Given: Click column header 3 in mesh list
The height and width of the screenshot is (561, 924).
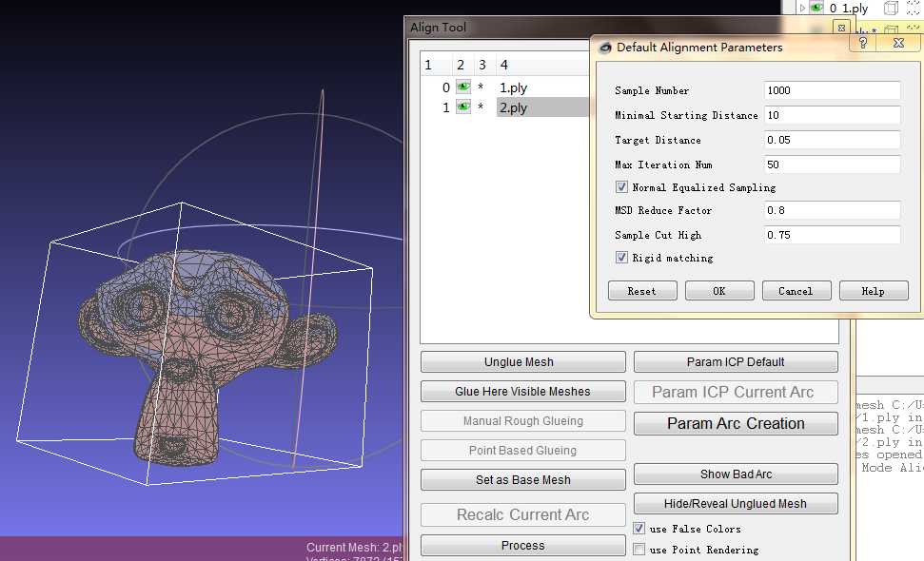Looking at the screenshot, I should (483, 65).
